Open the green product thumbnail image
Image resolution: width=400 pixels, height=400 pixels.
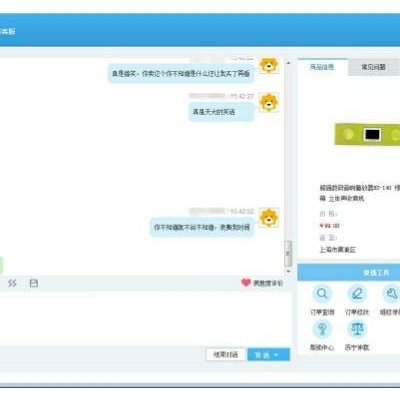tap(367, 134)
